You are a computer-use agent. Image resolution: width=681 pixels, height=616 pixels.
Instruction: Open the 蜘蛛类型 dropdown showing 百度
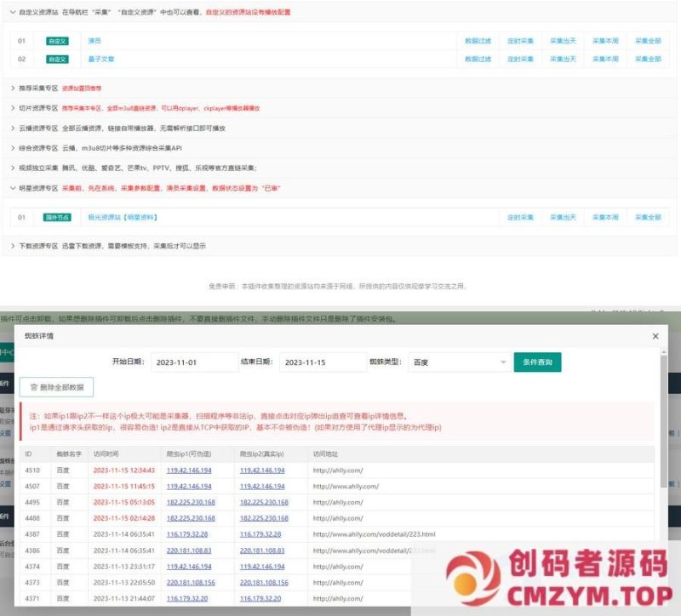click(455, 362)
